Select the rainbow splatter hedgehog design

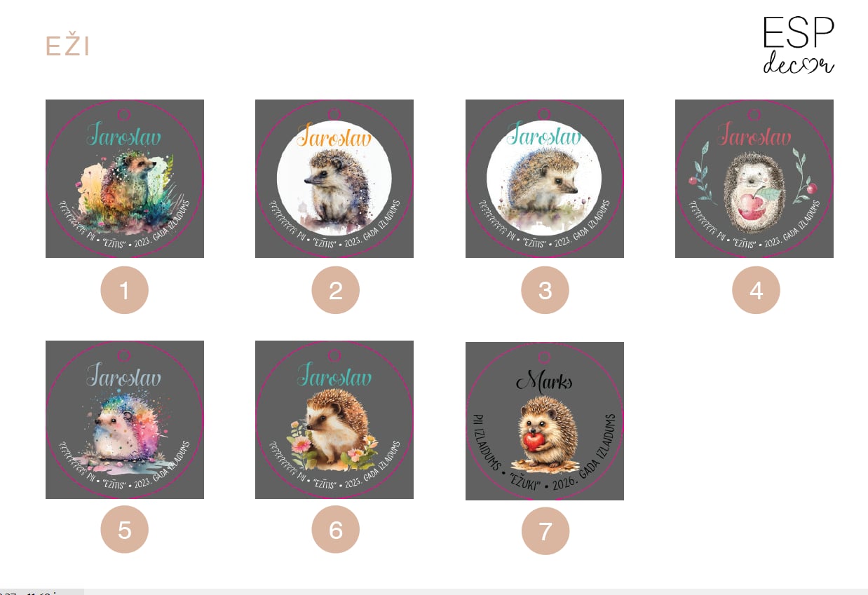pyautogui.click(x=125, y=420)
